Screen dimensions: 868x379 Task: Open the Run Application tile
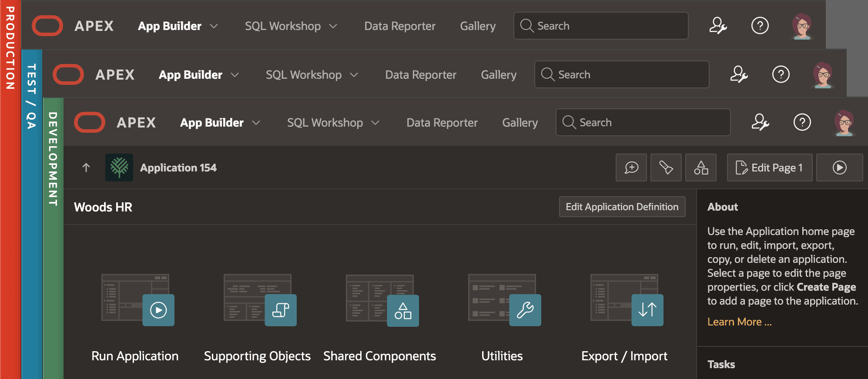[135, 318]
